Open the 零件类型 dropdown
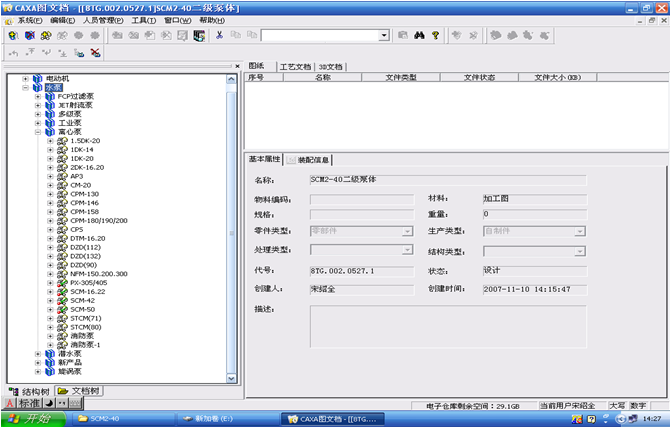This screenshot has width=671, height=428. point(407,231)
